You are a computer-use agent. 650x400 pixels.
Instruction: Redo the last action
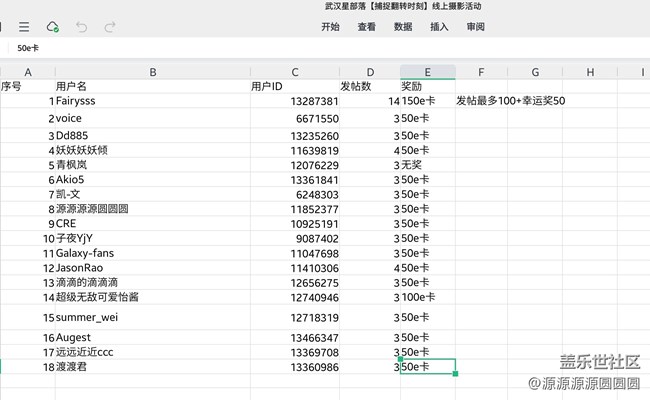coord(110,27)
